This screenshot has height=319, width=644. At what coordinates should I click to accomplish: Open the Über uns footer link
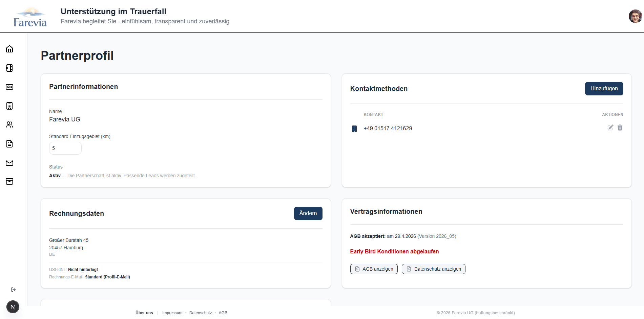coord(144,313)
